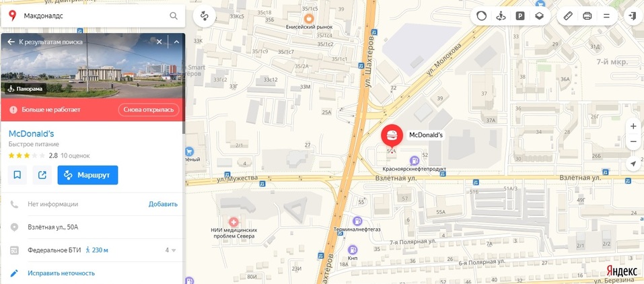Viewport: 644px width, 284px height.
Task: Click the my location arrow icon
Action: [x=633, y=163]
